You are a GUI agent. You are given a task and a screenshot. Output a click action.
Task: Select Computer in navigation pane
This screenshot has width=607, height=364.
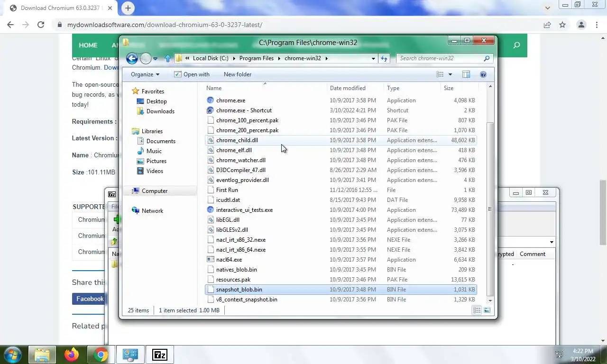pos(150,191)
